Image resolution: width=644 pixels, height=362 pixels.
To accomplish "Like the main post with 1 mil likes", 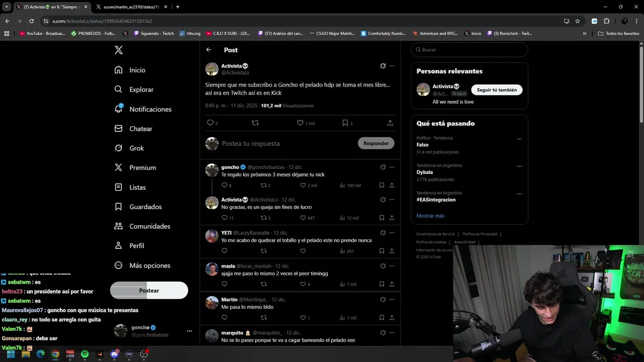I will coord(305,123).
